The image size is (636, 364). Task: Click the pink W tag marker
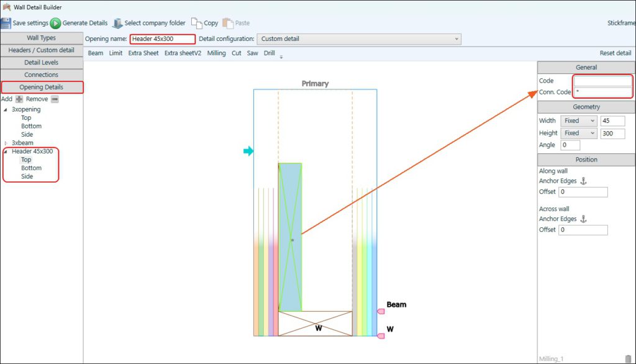coord(381,336)
